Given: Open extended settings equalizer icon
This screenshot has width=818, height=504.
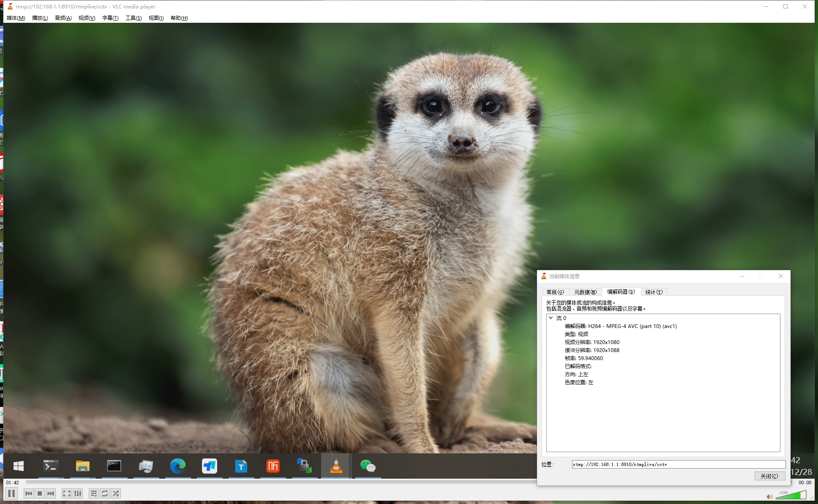Looking at the screenshot, I should coord(78,493).
